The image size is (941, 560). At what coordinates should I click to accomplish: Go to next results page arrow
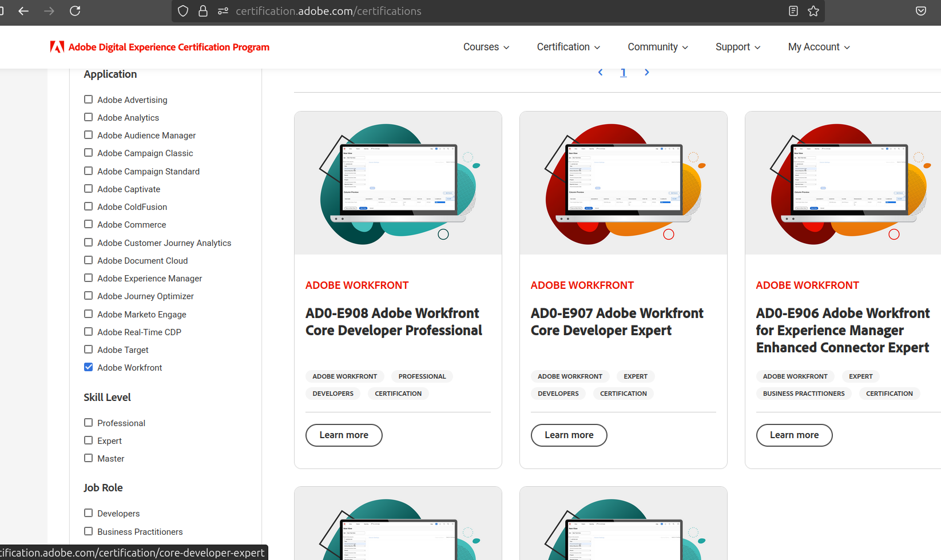[646, 72]
